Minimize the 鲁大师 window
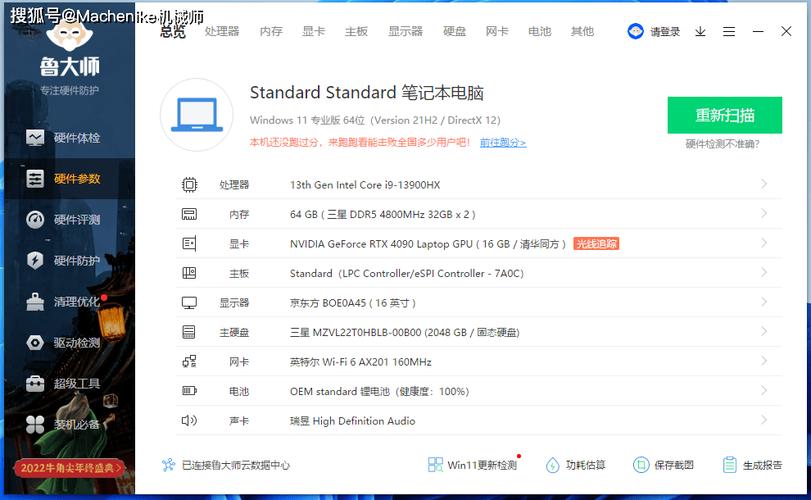Screen dimensions: 811x500 [758, 32]
